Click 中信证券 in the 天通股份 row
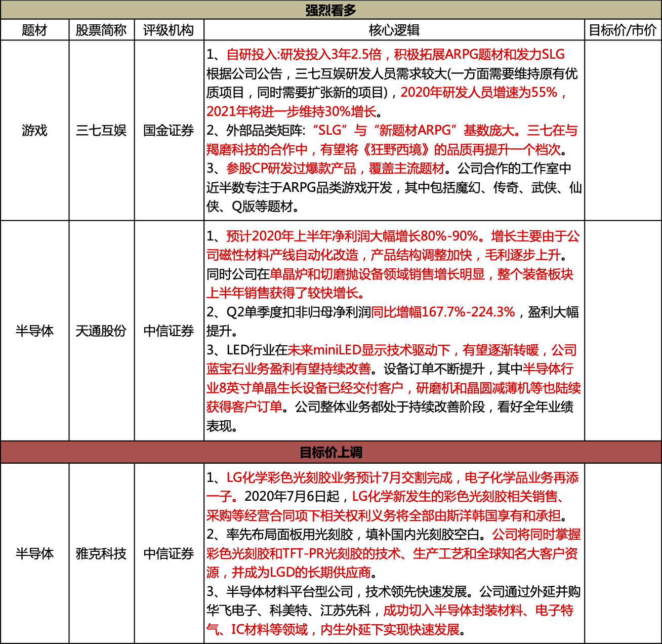 tap(169, 331)
